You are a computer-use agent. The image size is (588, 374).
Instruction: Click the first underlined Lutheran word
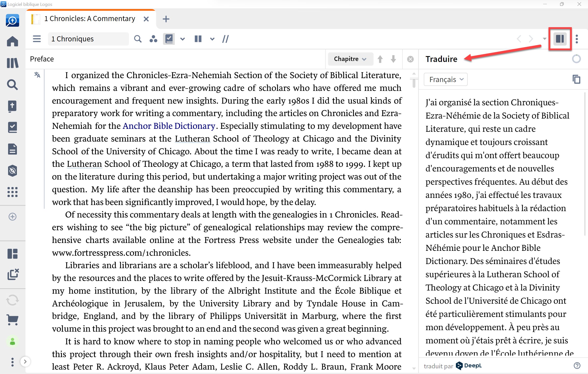[192, 139]
